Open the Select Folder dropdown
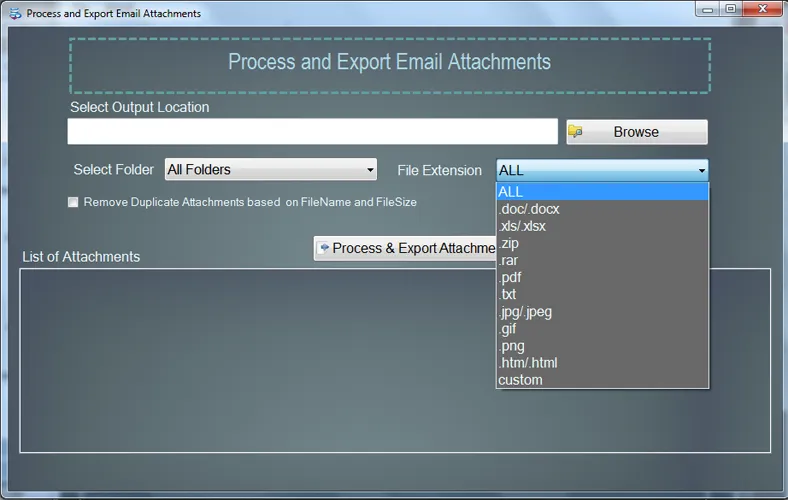 270,169
